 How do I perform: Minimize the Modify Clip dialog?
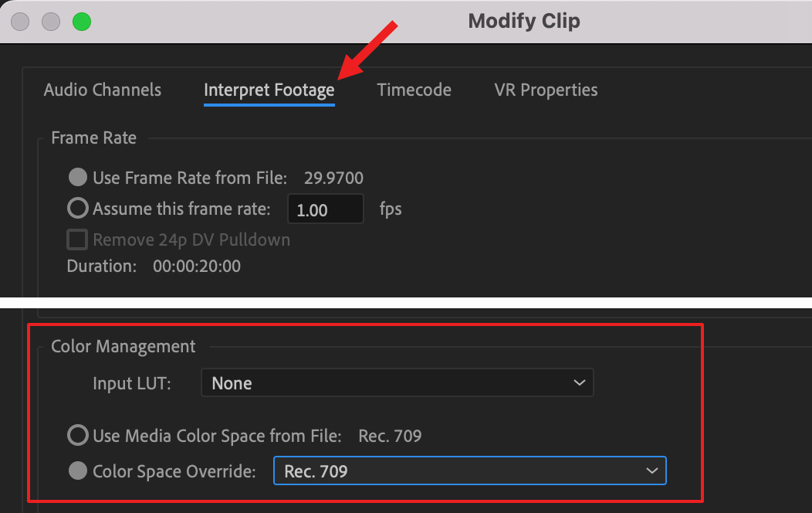point(51,22)
